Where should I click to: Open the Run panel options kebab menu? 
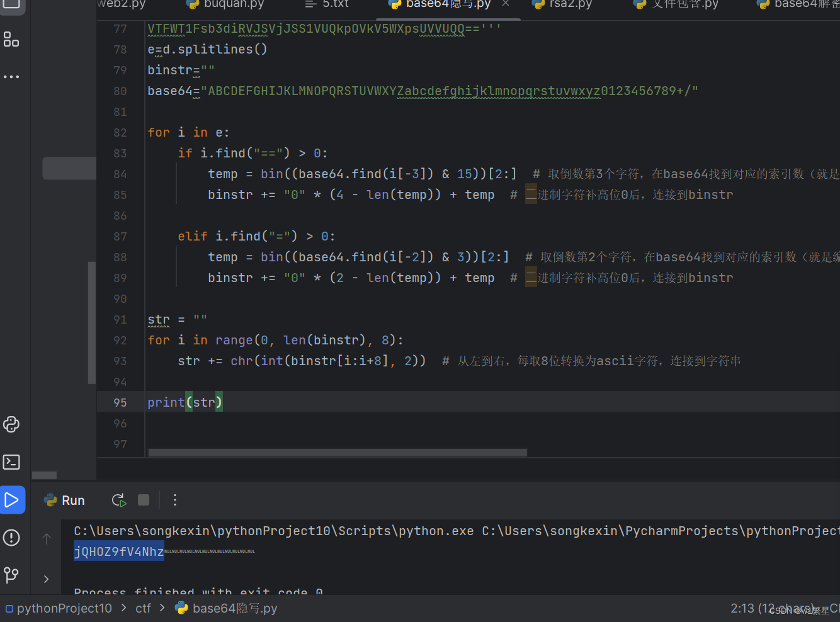coord(174,499)
